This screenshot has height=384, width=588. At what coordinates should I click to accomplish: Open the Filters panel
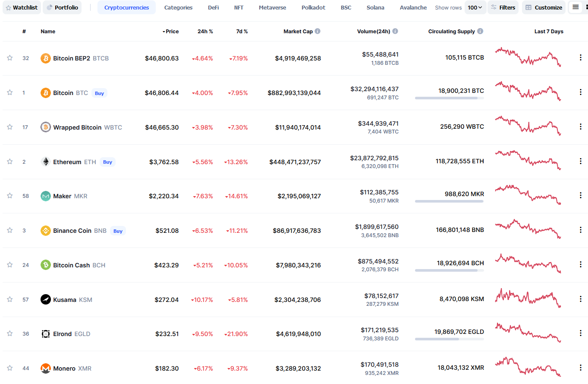pos(503,7)
